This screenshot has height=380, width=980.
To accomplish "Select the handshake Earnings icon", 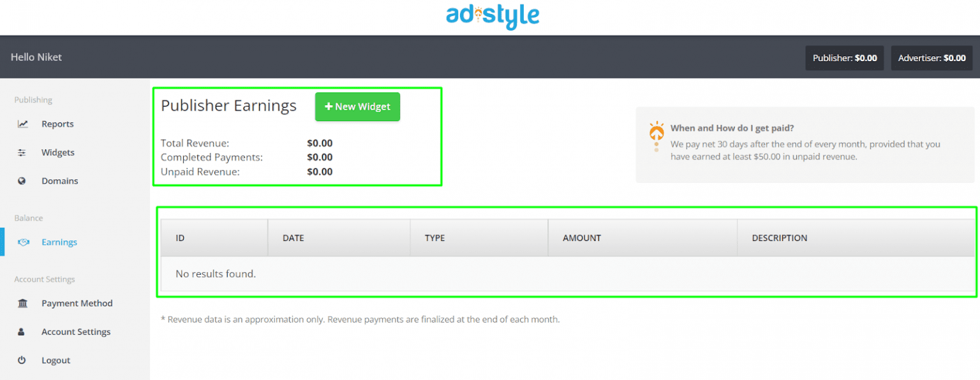I will [24, 242].
